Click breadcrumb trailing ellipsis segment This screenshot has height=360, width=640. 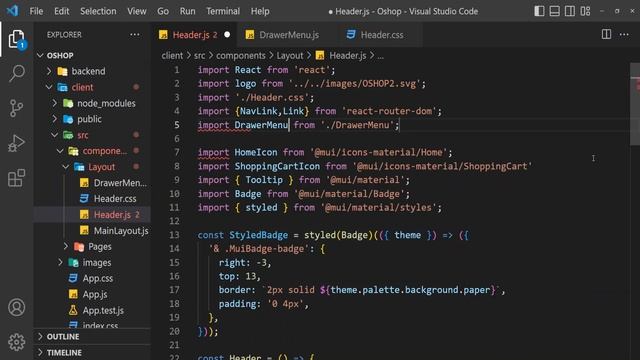coord(380,56)
